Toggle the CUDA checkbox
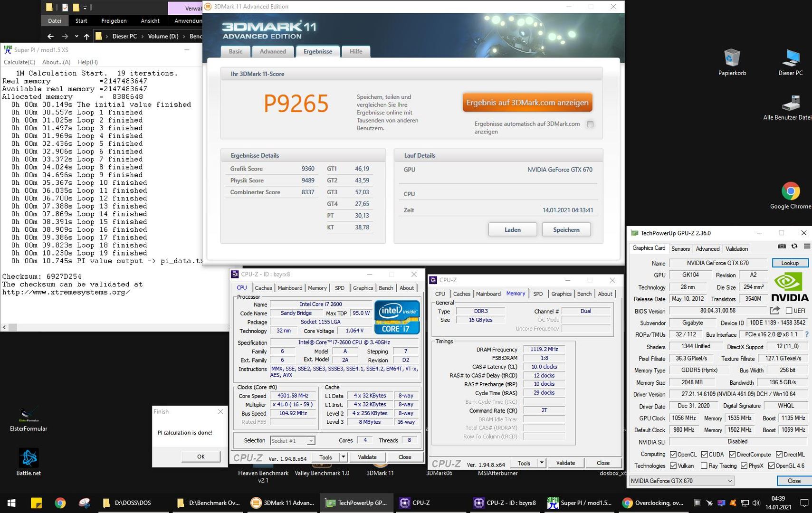This screenshot has width=812, height=513. (705, 455)
